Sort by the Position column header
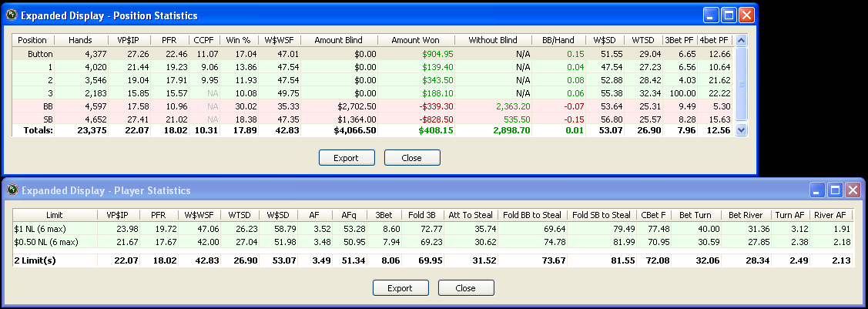The height and width of the screenshot is (309, 868). (32, 40)
